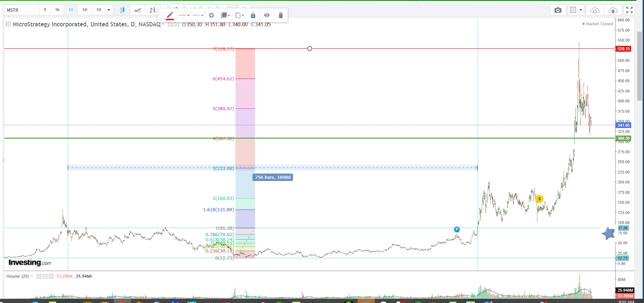Screen dimensions: 644x303
Task: Click Fibonacci level label 1.618(131.89)
Action: 218,210
